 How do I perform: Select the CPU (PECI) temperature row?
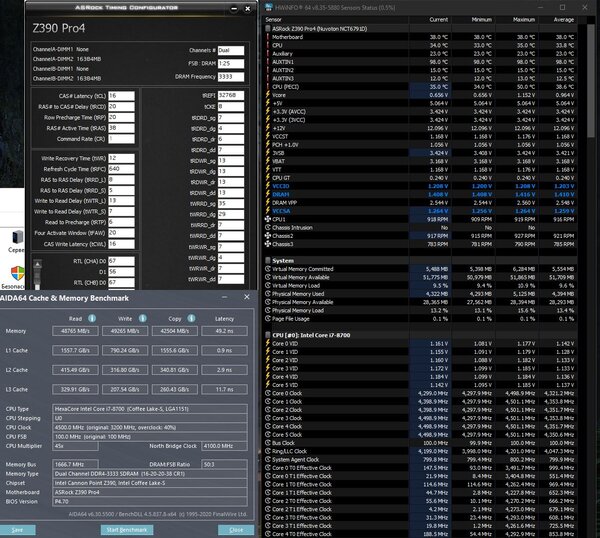[421, 87]
